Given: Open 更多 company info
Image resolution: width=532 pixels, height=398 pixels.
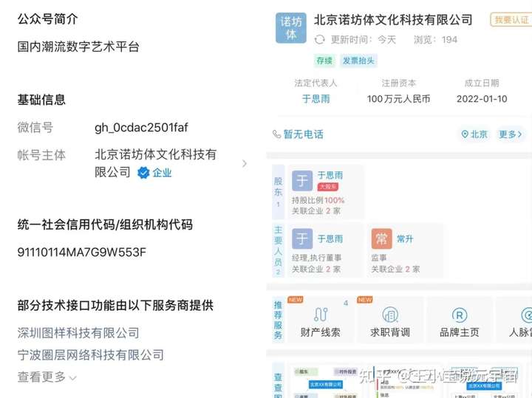Looking at the screenshot, I should (x=510, y=134).
